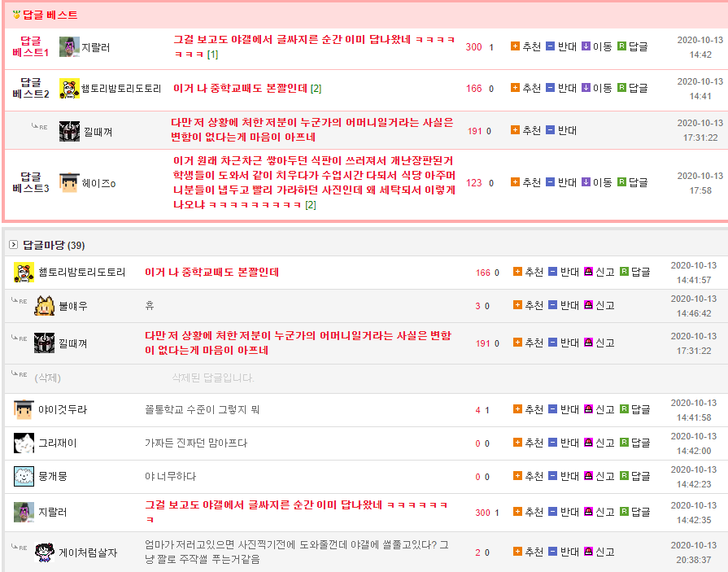The image size is (728, 572).
Task: Click 몽개몽's profile avatar
Action: point(24,476)
